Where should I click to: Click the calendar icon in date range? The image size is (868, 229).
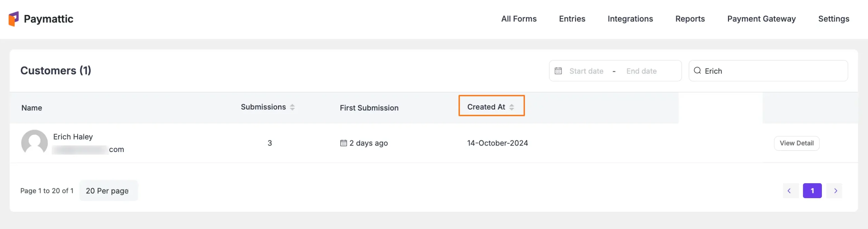coord(558,71)
